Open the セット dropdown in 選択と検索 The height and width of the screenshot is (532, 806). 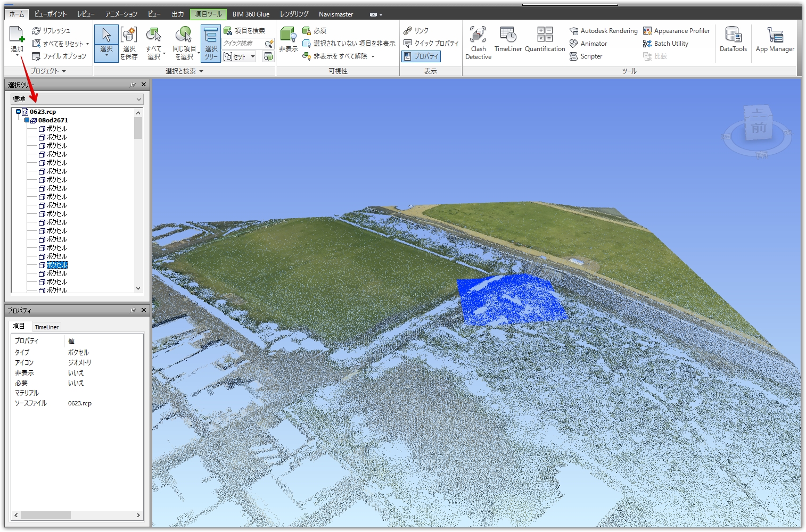(254, 56)
